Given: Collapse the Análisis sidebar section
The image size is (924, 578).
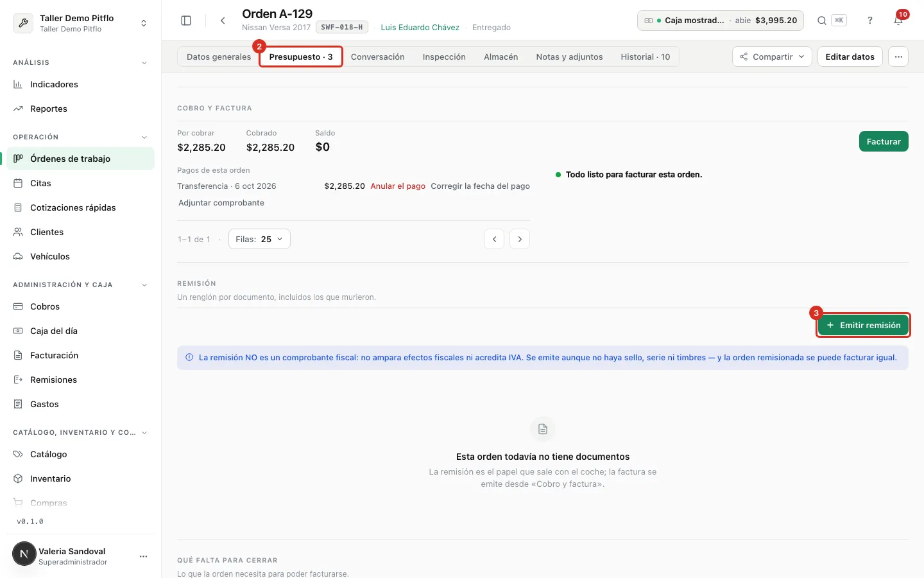Looking at the screenshot, I should click(144, 63).
